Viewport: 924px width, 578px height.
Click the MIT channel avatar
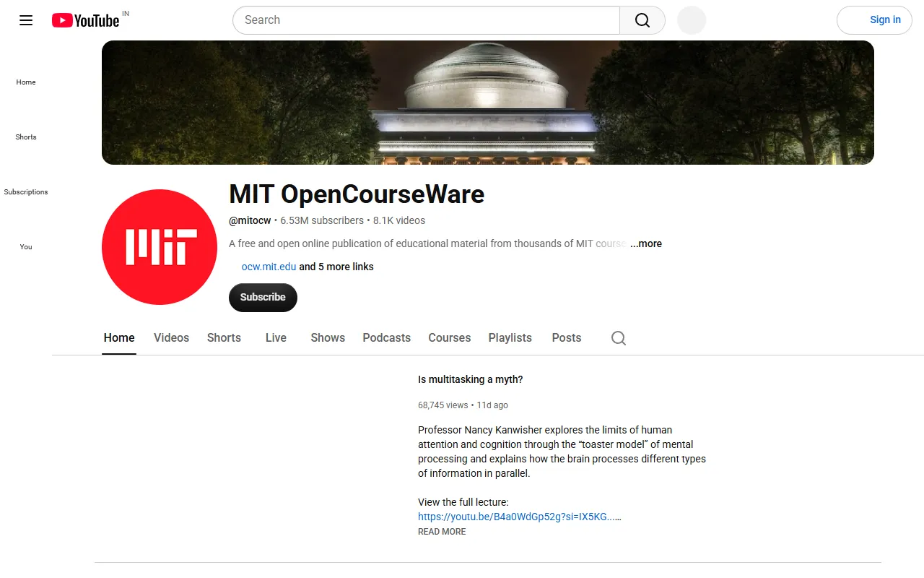[x=160, y=247]
